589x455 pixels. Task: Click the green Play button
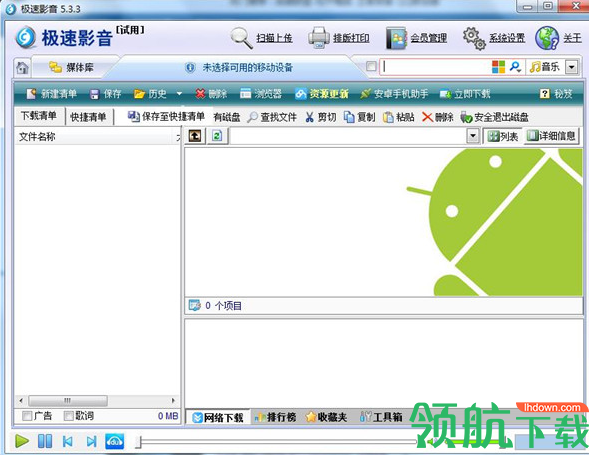point(22,441)
